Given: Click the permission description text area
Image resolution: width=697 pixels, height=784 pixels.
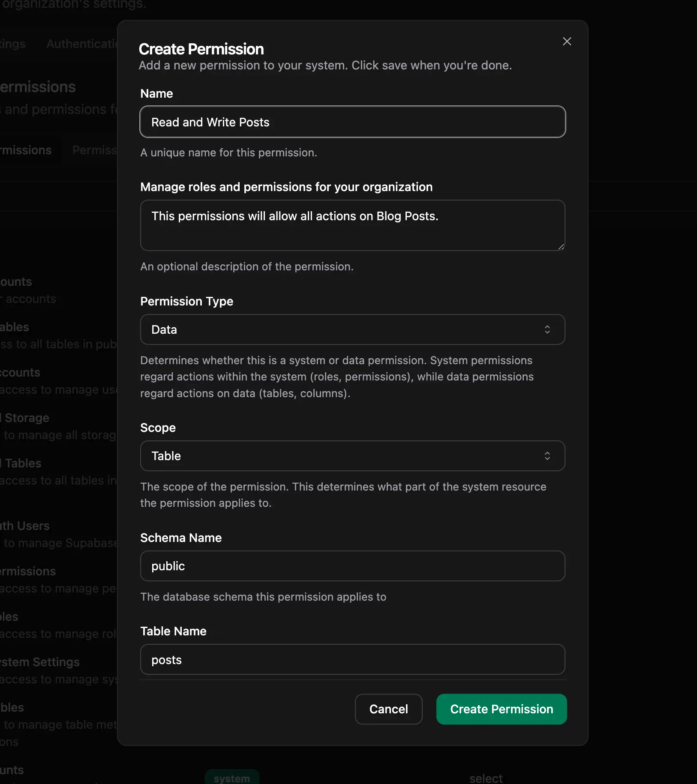Looking at the screenshot, I should [352, 225].
